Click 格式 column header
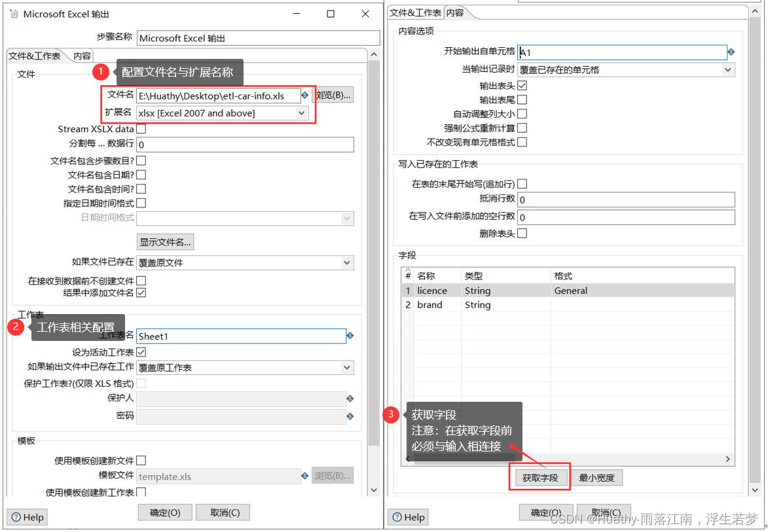Screen dimensions: 768x532 pyautogui.click(x=642, y=276)
